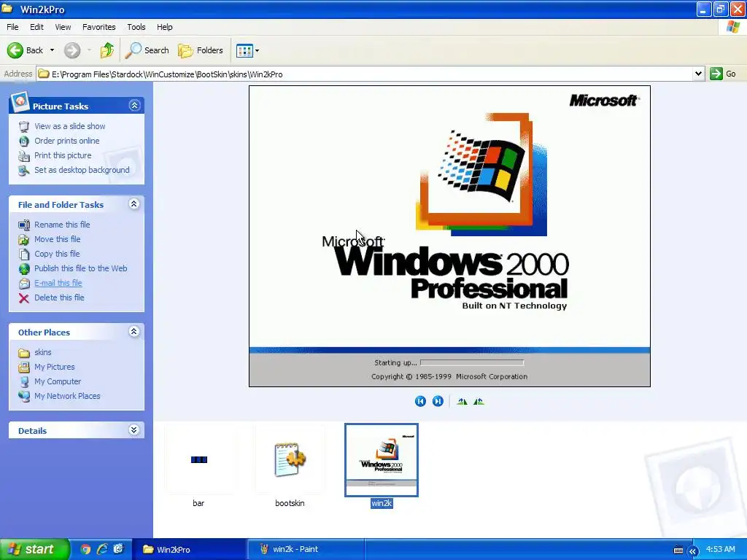Click the keyboard icon in system tray
Viewport: 747px width, 560px height.
pyautogui.click(x=678, y=550)
